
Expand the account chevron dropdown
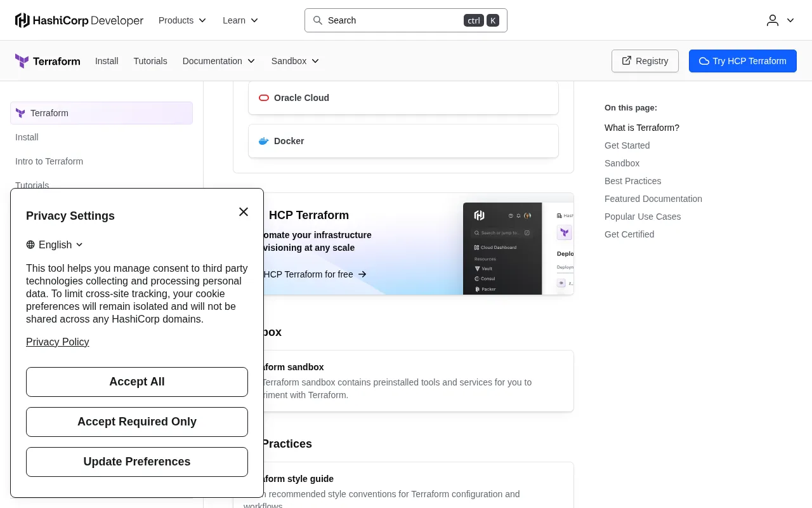pos(790,20)
